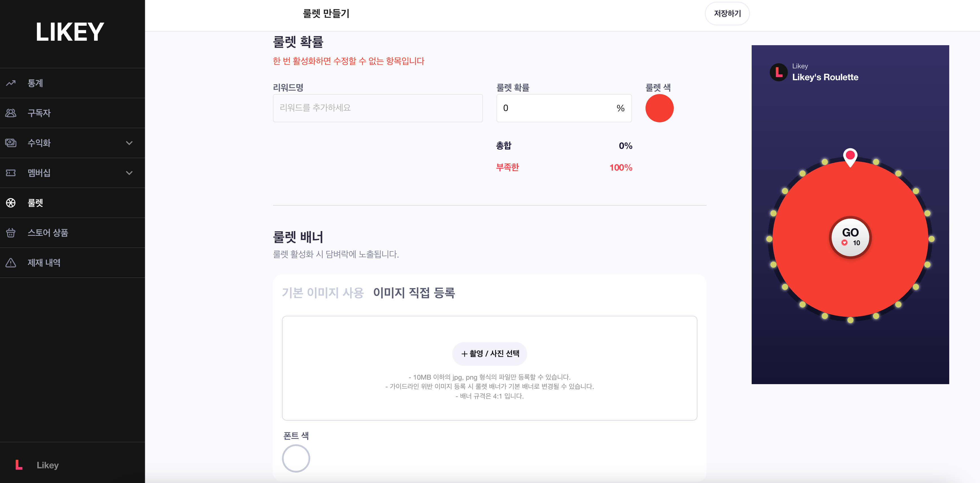This screenshot has height=483, width=980.
Task: Click the Likey avatar in roulette preview
Action: (778, 72)
